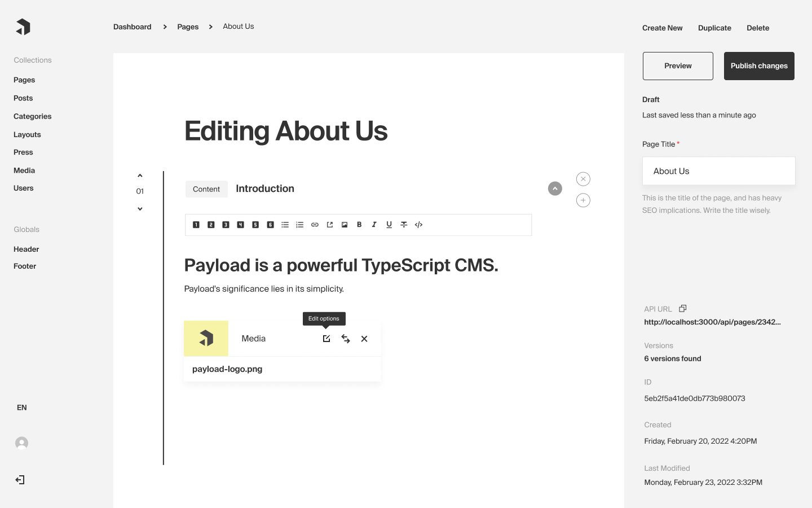Move block 01 up
The height and width of the screenshot is (508, 812).
[140, 176]
